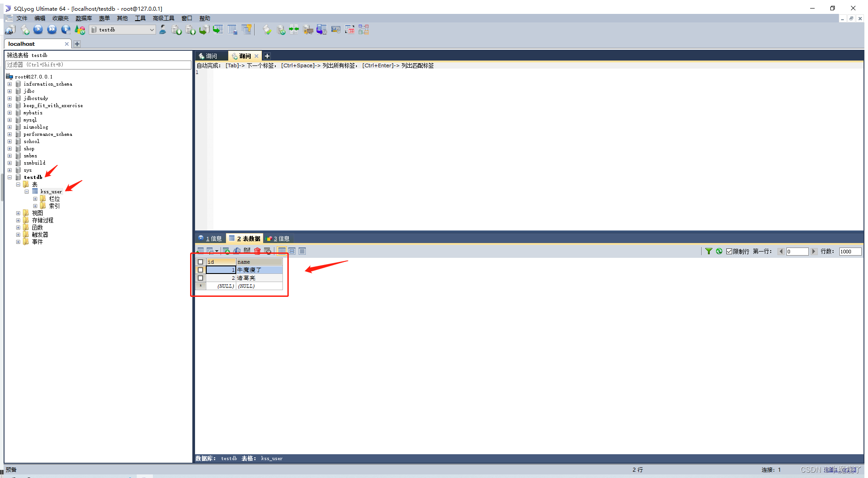Click the green refresh data icon
Image resolution: width=868 pixels, height=478 pixels.
tap(719, 252)
